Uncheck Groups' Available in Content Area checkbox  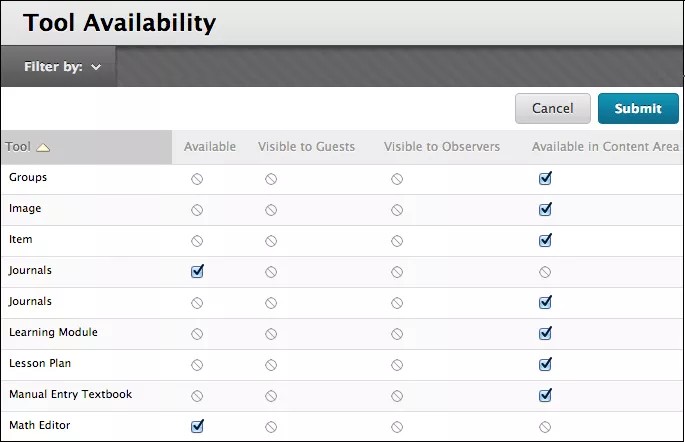point(545,179)
